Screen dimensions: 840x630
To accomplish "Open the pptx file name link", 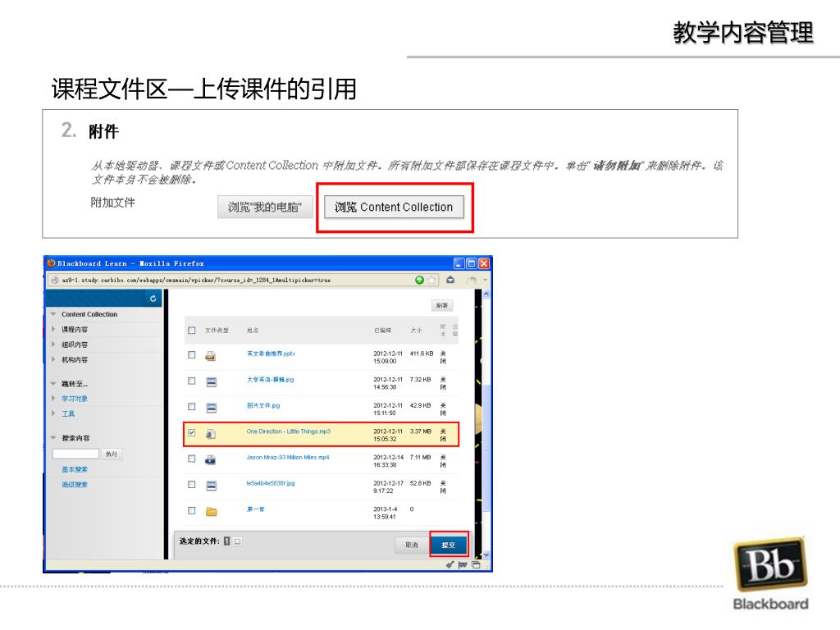I will pyautogui.click(x=271, y=354).
